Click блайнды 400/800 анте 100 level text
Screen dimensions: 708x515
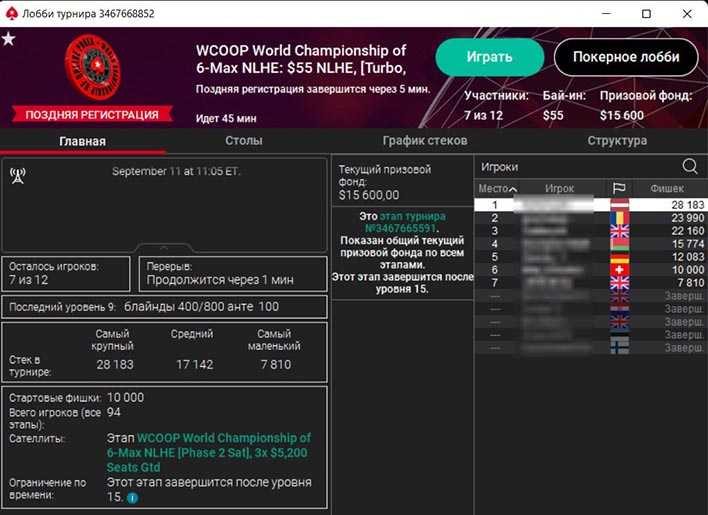[201, 306]
